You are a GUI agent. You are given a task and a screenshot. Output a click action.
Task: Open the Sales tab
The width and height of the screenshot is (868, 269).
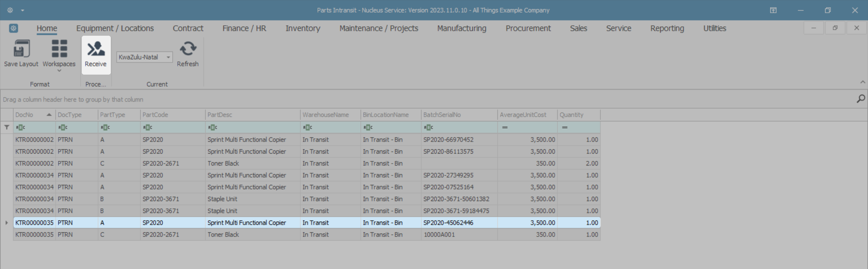[x=578, y=28]
